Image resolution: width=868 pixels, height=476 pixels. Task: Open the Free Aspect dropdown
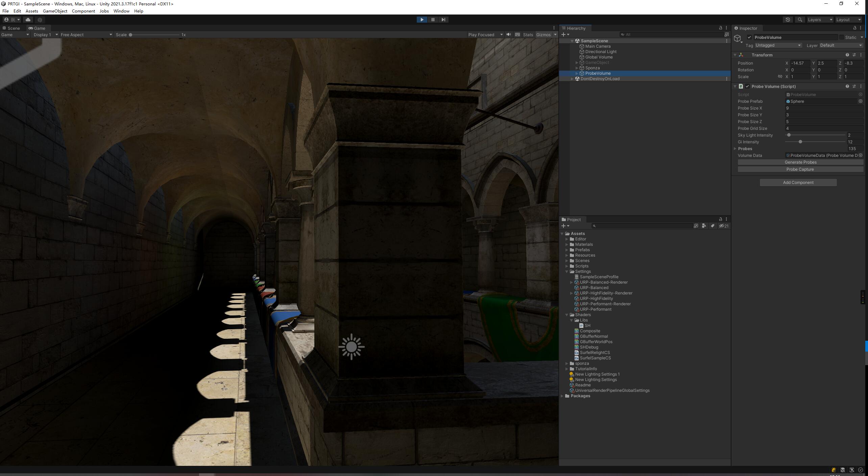pyautogui.click(x=86, y=34)
